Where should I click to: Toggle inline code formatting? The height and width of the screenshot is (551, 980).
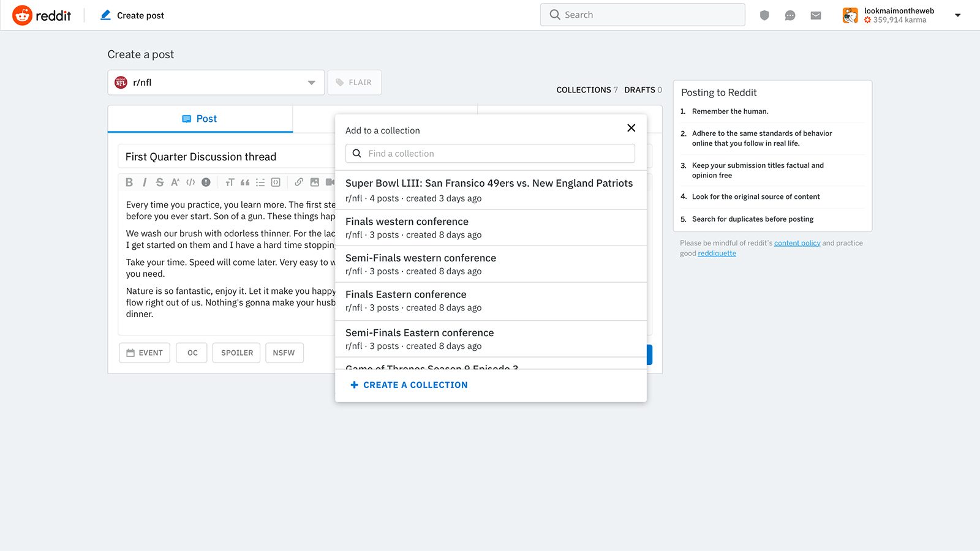(190, 182)
